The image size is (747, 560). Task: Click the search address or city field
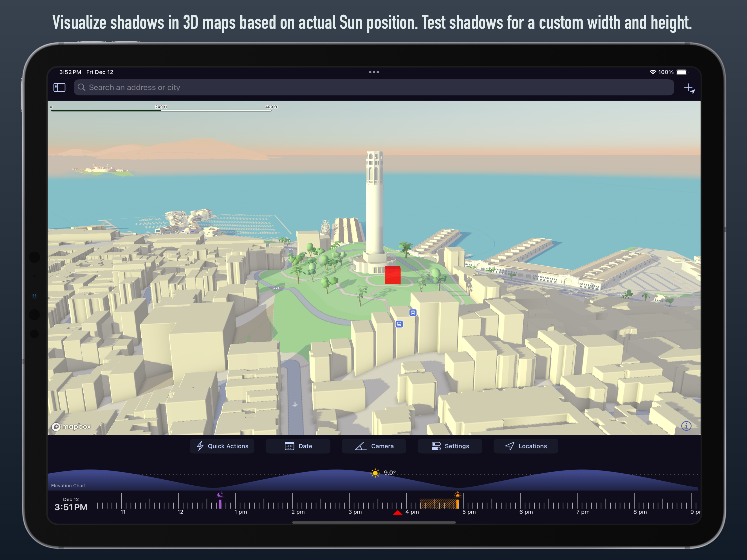pyautogui.click(x=373, y=87)
